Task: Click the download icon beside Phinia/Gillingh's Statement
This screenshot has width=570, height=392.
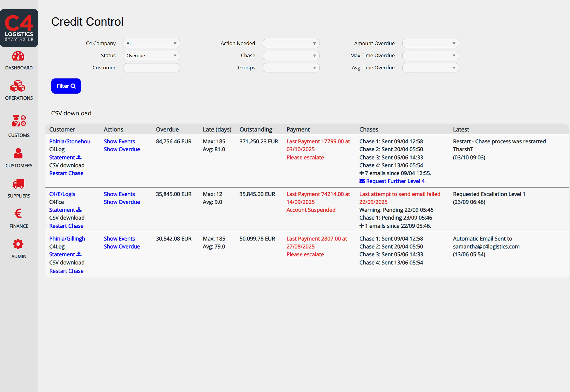Action: pyautogui.click(x=79, y=254)
